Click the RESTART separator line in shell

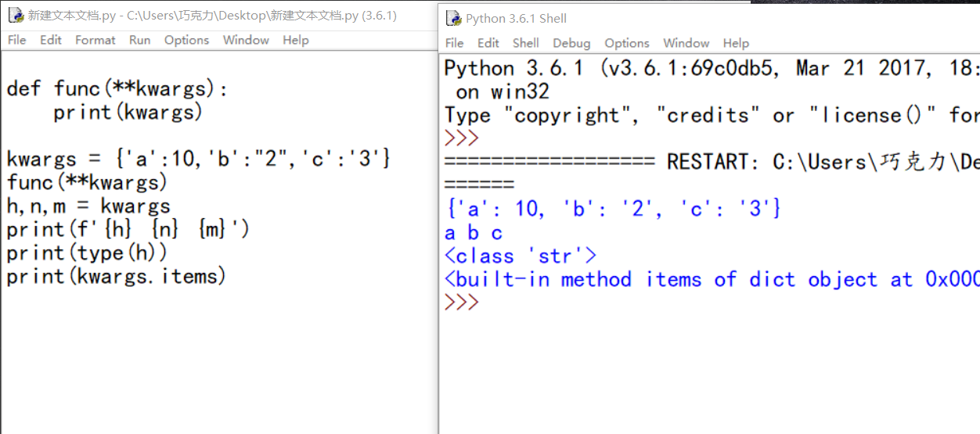712,162
